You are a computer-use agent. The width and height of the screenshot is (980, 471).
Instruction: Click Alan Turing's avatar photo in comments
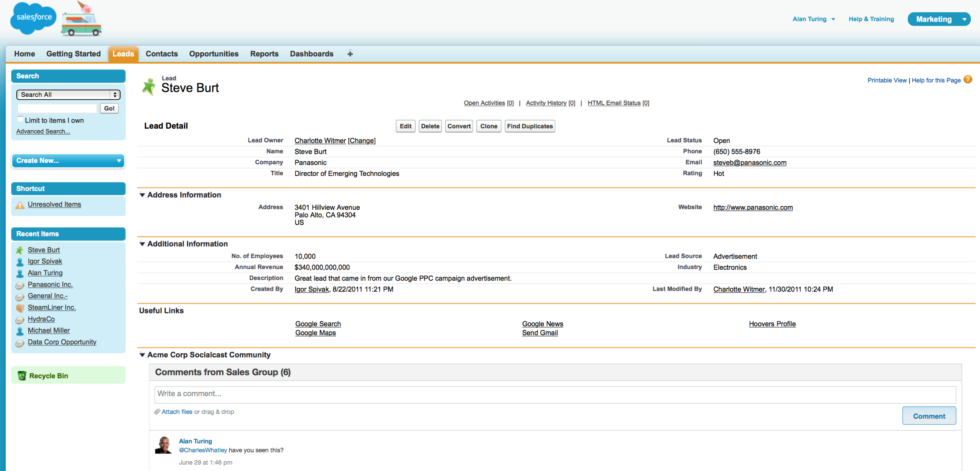(164, 445)
